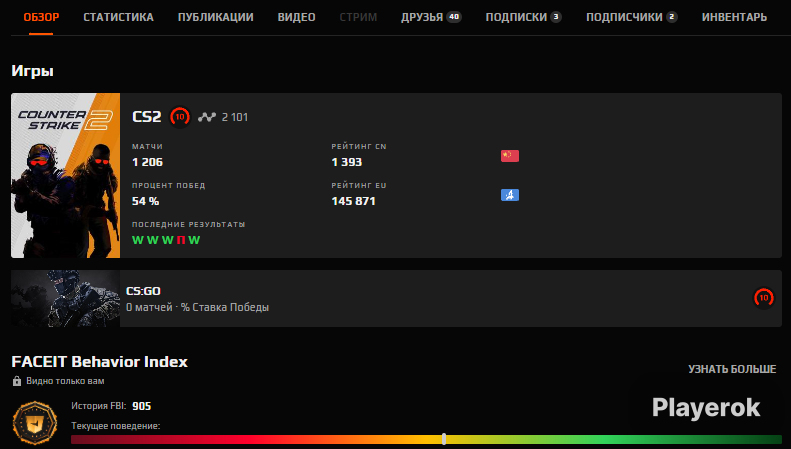Click '0 матчей · % Ставка Победы' text
This screenshot has width=791, height=449.
(197, 307)
